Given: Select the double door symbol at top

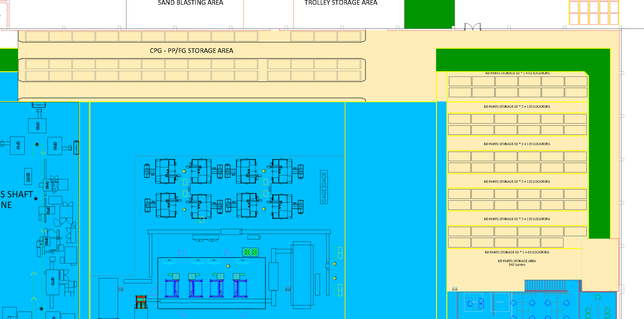Looking at the screenshot, I should [472, 27].
